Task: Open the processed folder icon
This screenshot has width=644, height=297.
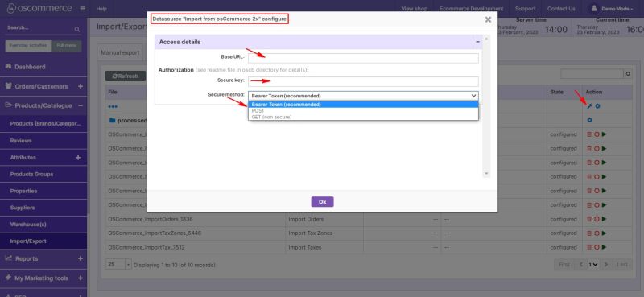Action: (x=112, y=121)
